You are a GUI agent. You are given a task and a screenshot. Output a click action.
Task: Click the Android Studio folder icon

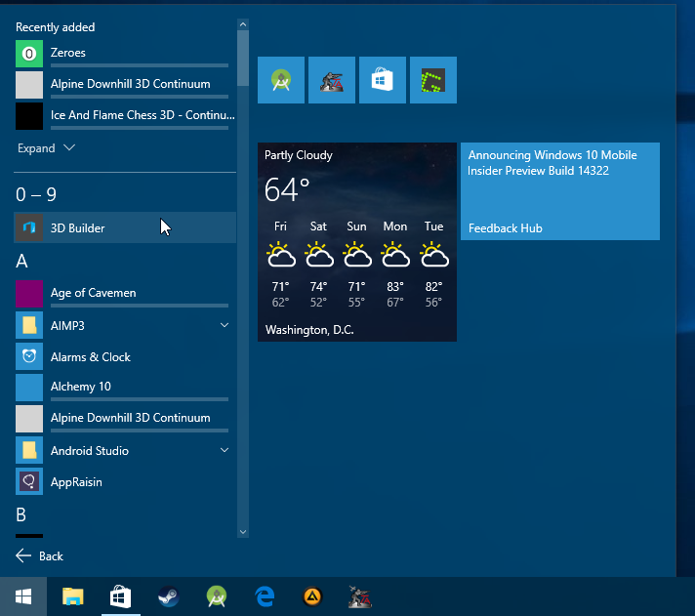point(29,450)
